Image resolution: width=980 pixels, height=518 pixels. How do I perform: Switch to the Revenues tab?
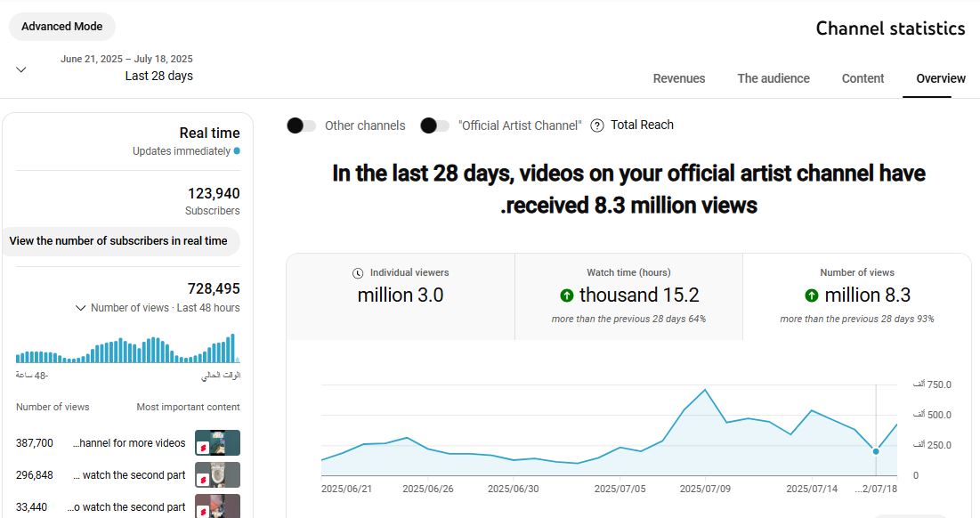pos(678,78)
